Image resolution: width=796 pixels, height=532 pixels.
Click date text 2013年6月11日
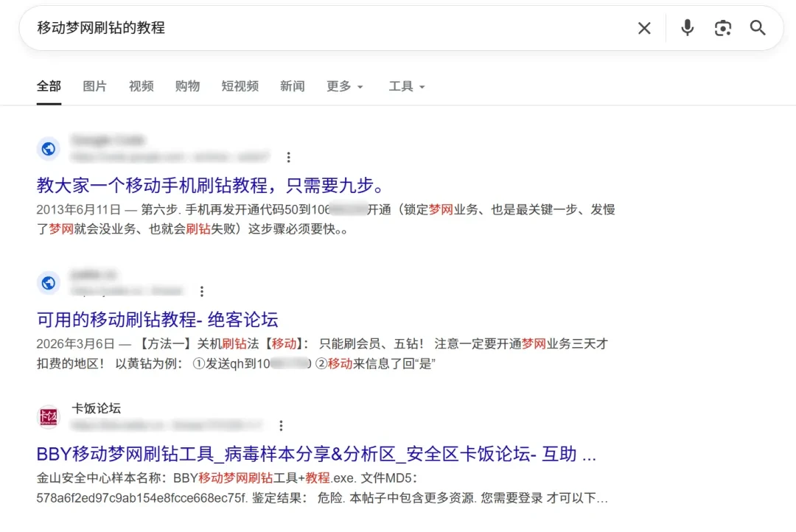click(79, 210)
